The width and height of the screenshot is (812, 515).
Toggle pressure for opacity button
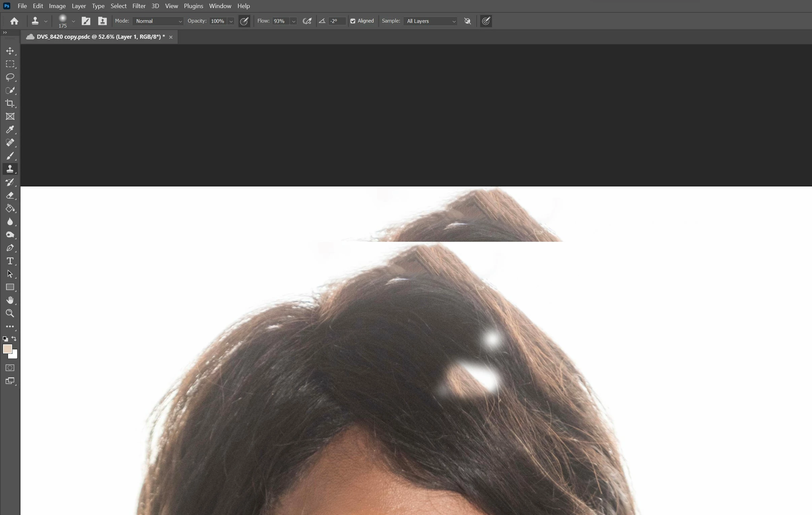244,21
